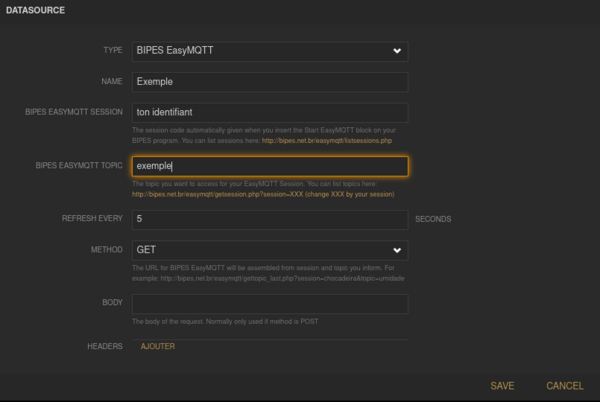Open the TYPE dropdown showing BIPES EasyMQTT
Screen dimensions: 600x402
(x=270, y=51)
